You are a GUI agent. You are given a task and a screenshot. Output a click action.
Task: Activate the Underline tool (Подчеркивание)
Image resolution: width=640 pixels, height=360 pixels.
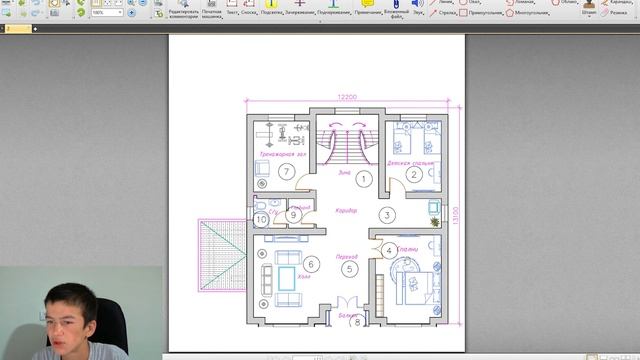click(333, 8)
